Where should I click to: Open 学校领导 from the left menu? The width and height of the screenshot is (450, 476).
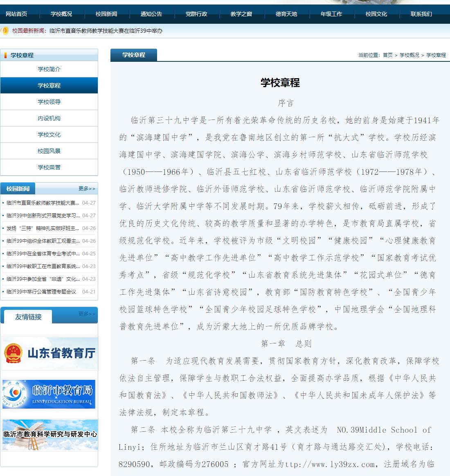[49, 102]
